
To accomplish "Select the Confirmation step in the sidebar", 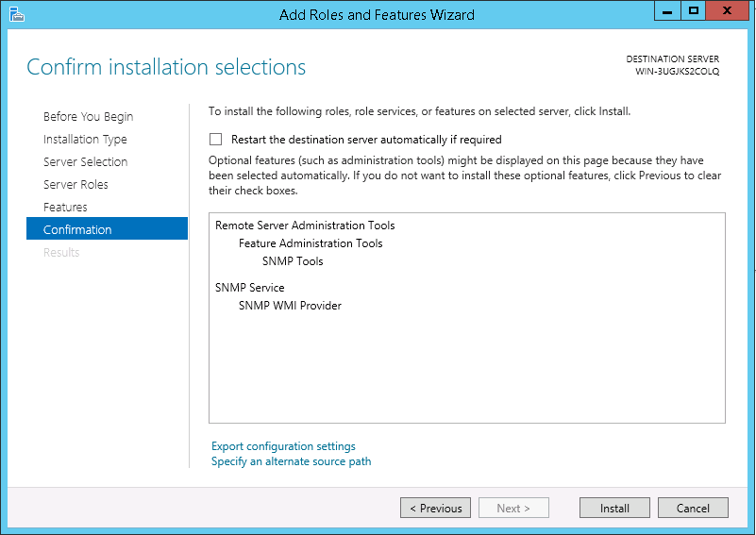I will point(77,230).
